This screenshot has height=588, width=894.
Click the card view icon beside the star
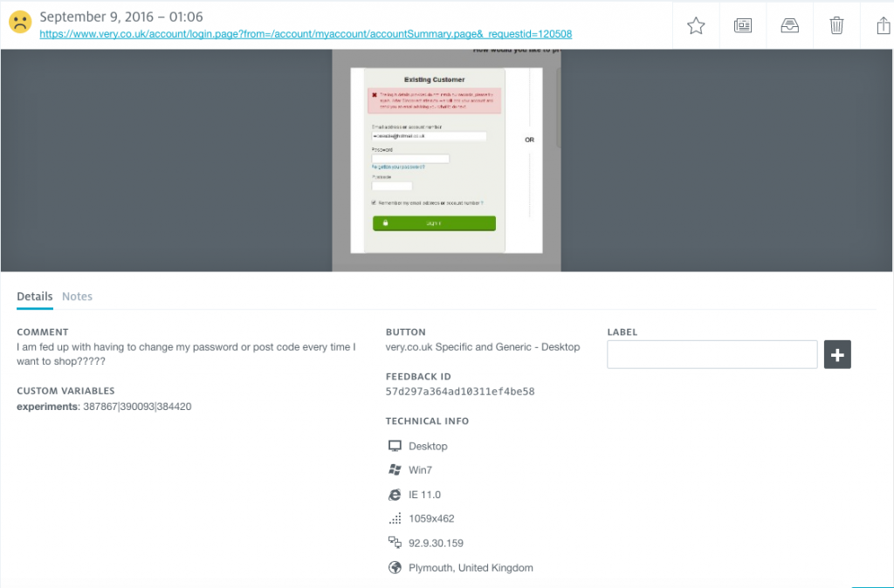[743, 26]
